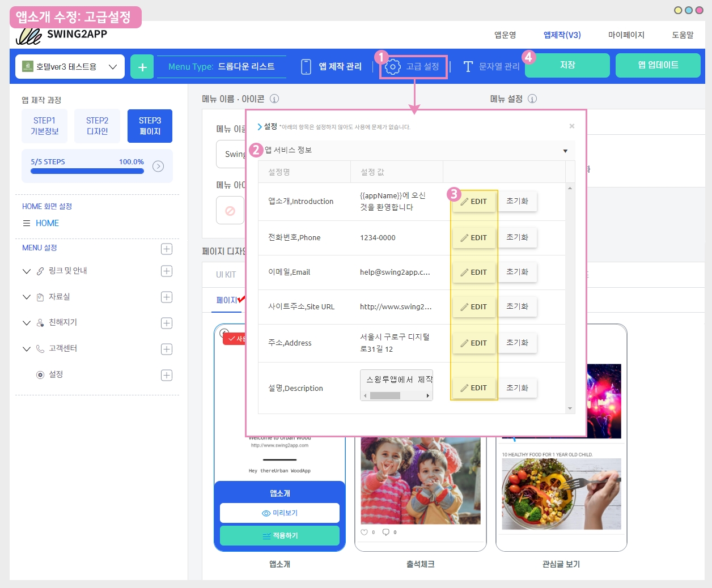Click the plus icon beside 고객센터 menu
This screenshot has height=588, width=712.
point(167,349)
